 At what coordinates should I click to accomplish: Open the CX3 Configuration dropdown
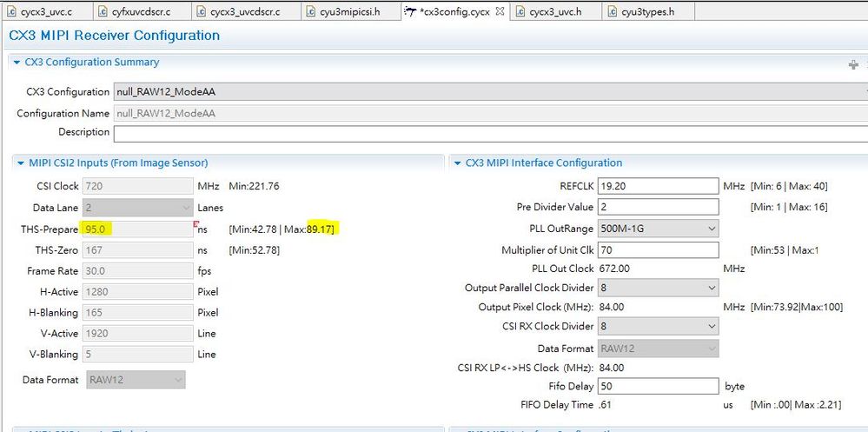pyautogui.click(x=490, y=92)
